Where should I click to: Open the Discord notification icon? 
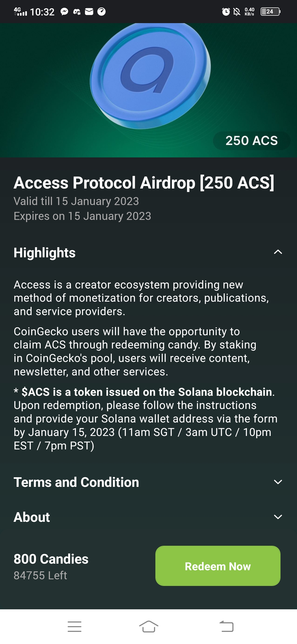(x=77, y=12)
